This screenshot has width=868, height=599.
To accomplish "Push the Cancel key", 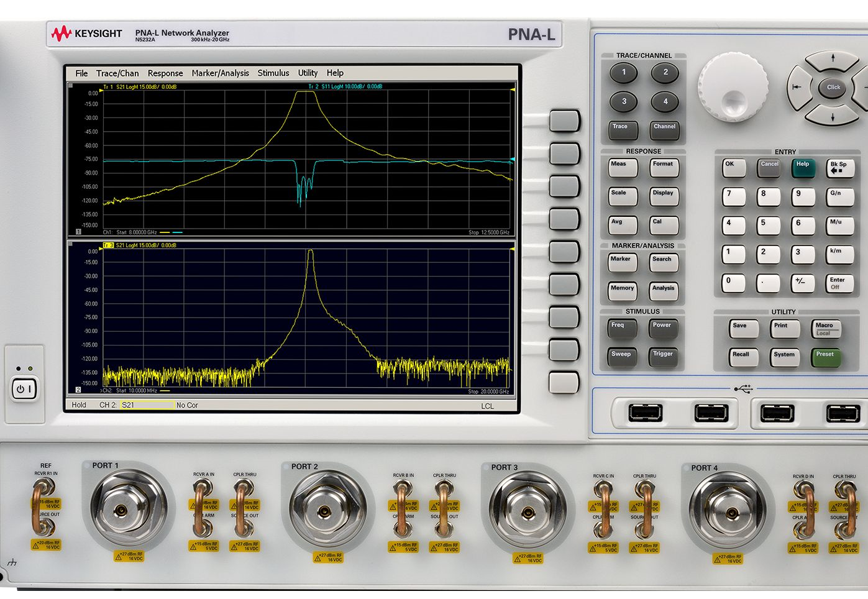I will [769, 168].
